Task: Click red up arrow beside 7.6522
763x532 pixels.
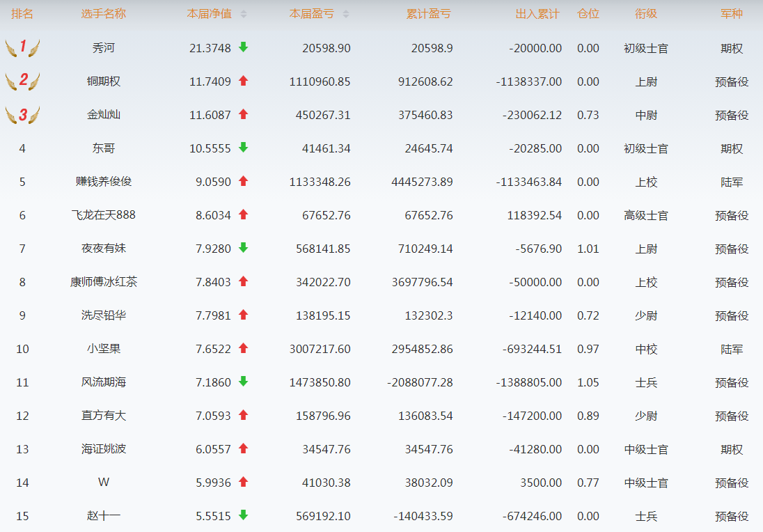Action: pyautogui.click(x=243, y=348)
